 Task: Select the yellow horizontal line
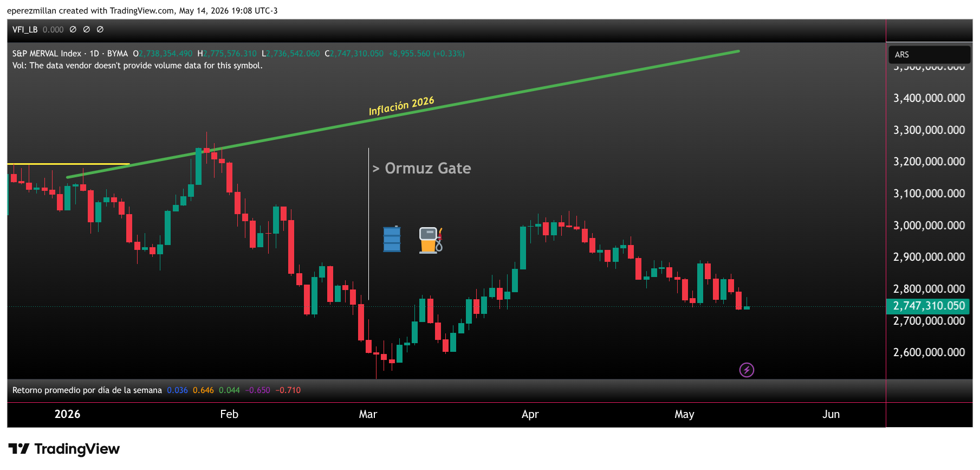pos(69,164)
